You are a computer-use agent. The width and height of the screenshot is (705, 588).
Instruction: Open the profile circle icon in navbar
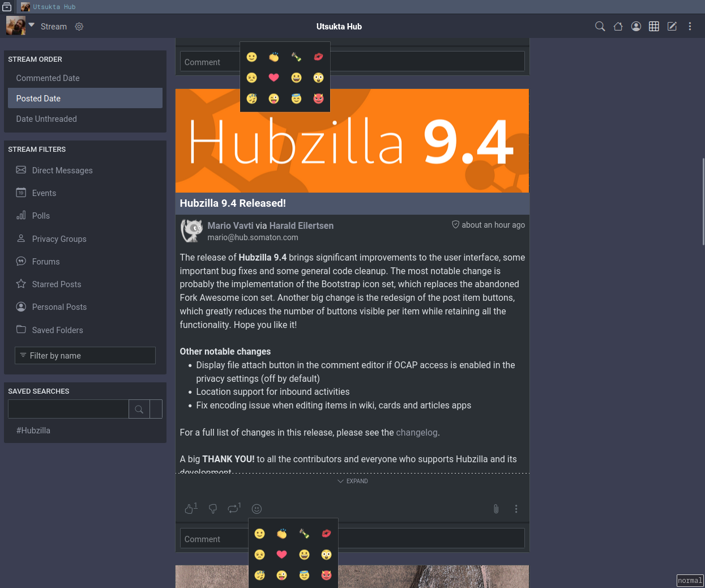[x=636, y=27]
